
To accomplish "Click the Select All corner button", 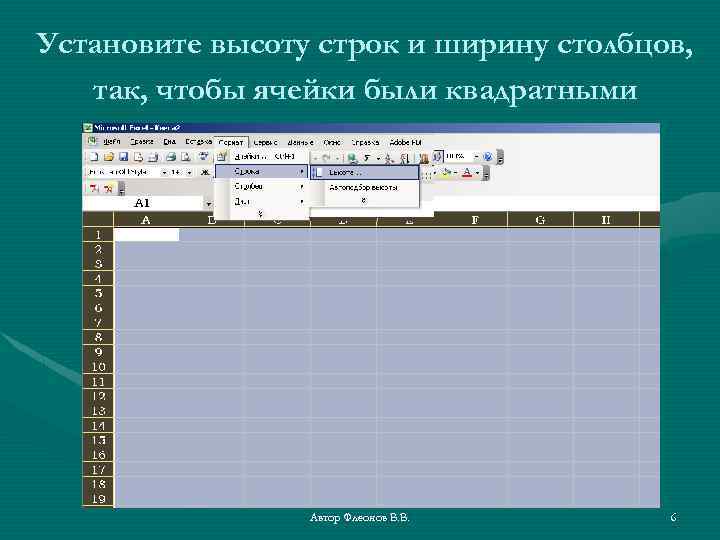I will (x=98, y=220).
